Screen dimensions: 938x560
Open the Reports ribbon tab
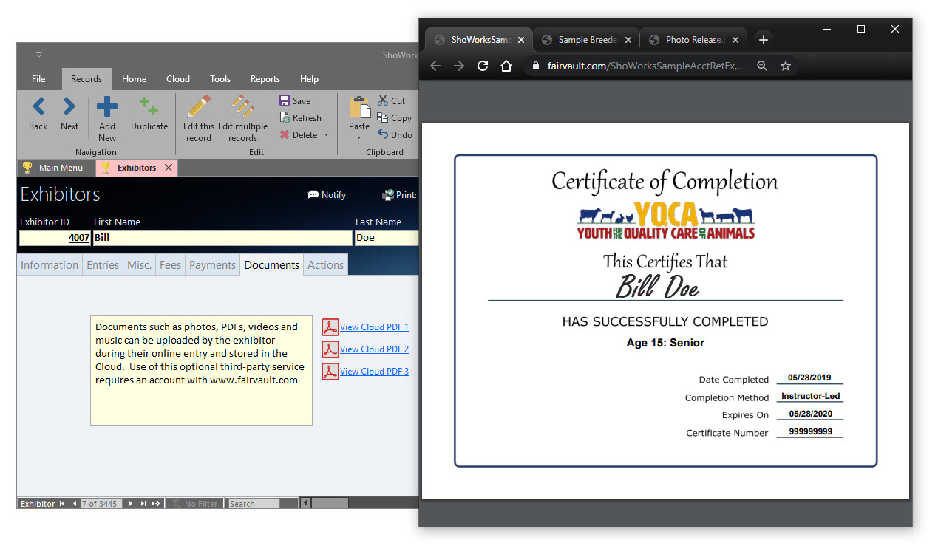[265, 79]
